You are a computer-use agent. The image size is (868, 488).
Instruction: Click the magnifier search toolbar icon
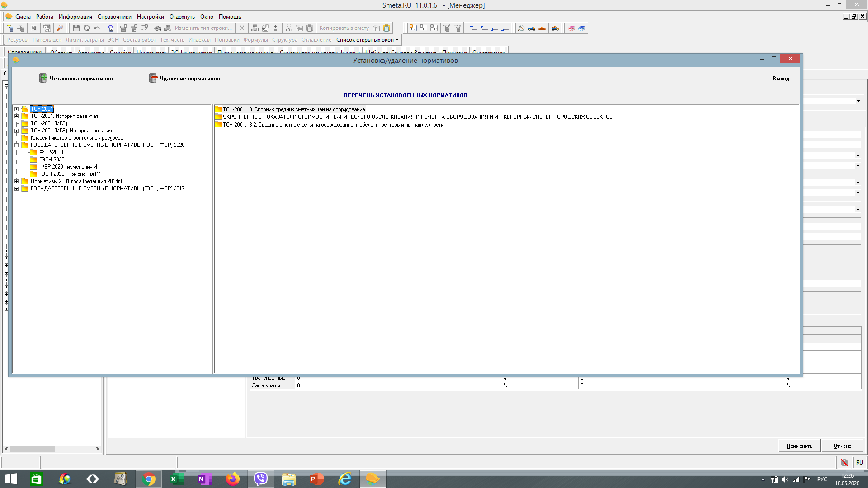click(x=60, y=28)
